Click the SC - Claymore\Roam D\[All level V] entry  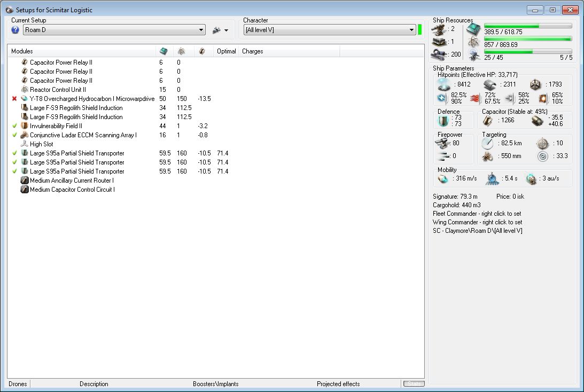[478, 231]
